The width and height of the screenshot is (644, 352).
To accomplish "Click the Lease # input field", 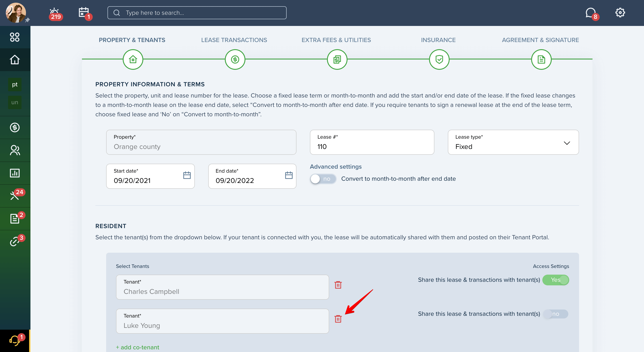I will pyautogui.click(x=372, y=142).
